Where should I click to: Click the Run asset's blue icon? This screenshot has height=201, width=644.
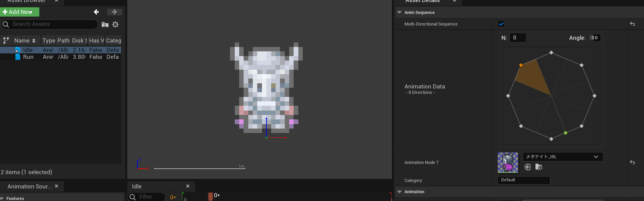[x=18, y=57]
